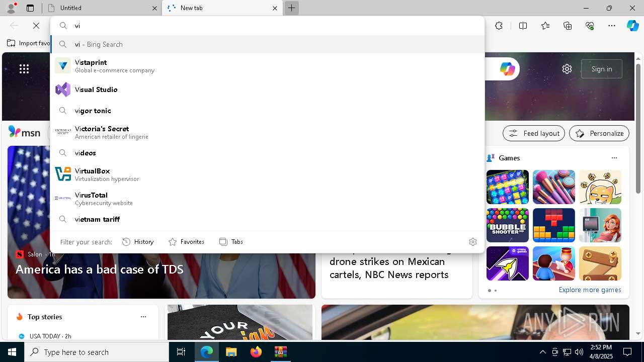The image size is (644, 362).
Task: Select the VirtualBox suggestion
Action: (x=268, y=174)
